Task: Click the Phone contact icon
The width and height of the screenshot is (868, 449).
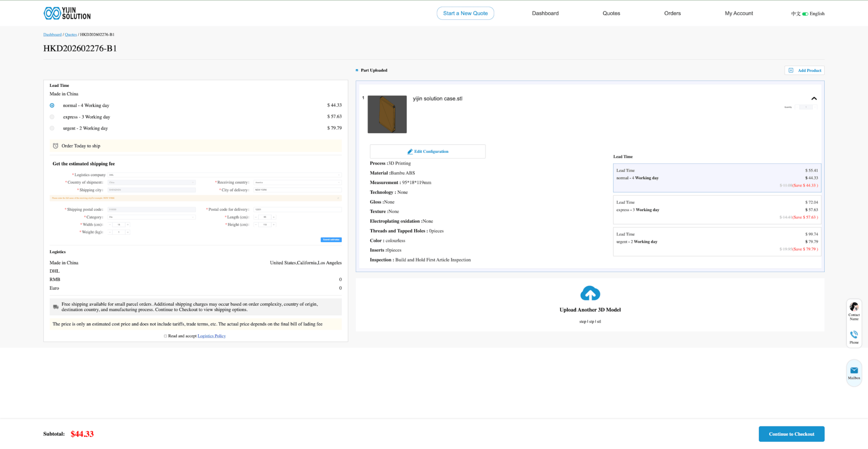Action: tap(854, 335)
